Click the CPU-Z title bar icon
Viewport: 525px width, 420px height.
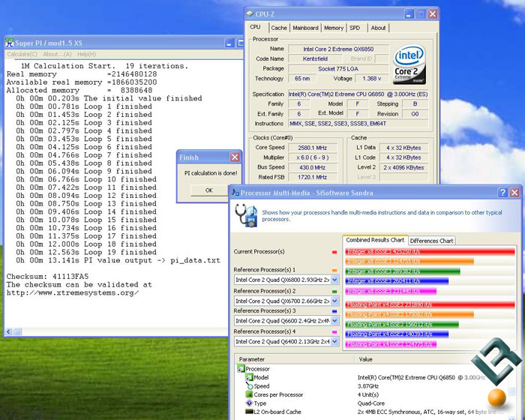click(250, 13)
